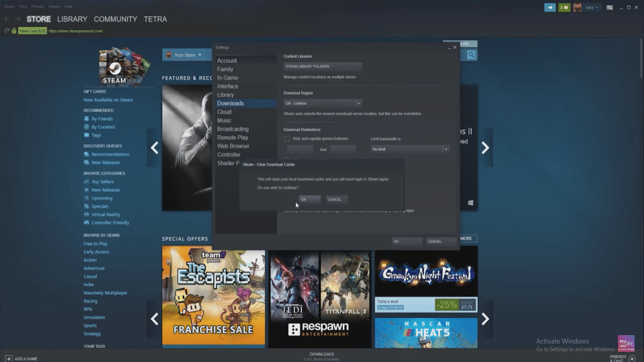Enable auto-update games between checkbox
The width and height of the screenshot is (644, 362).
[287, 138]
